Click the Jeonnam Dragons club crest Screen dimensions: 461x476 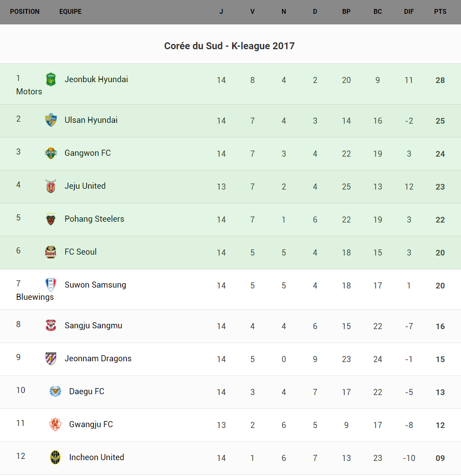click(x=51, y=358)
